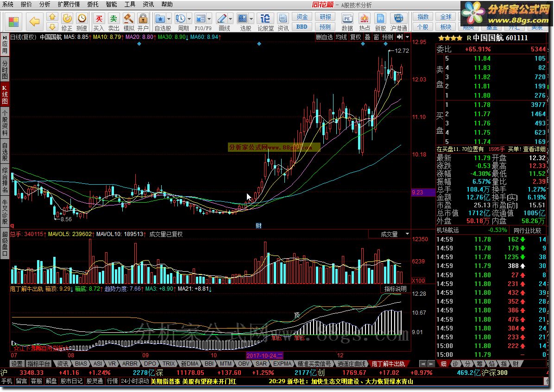Screen dimensions: 554x392
Task: Toggle the 窗 window option
Action: coord(376,37)
